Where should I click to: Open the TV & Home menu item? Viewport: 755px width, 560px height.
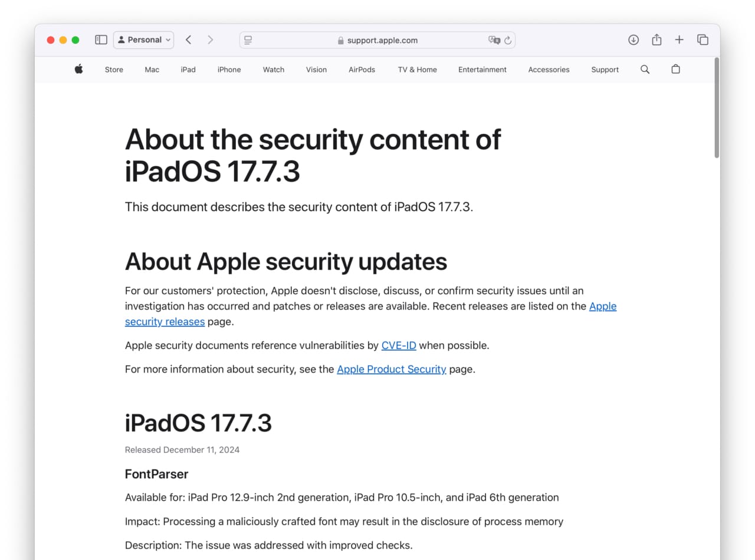tap(418, 70)
